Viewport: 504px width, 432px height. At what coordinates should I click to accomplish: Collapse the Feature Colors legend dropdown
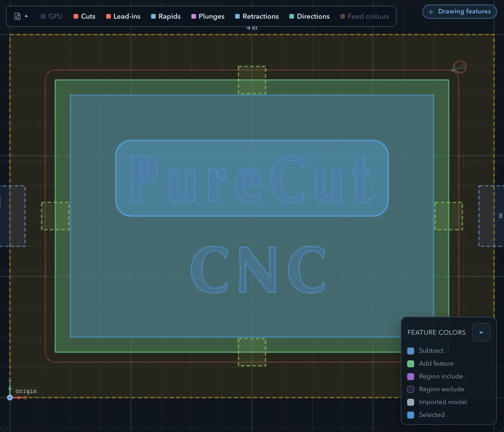(x=481, y=332)
